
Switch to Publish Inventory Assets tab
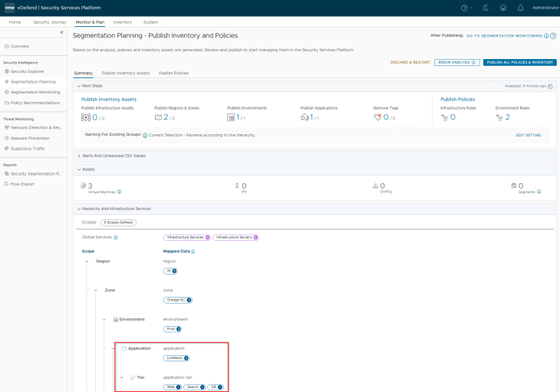coord(125,73)
